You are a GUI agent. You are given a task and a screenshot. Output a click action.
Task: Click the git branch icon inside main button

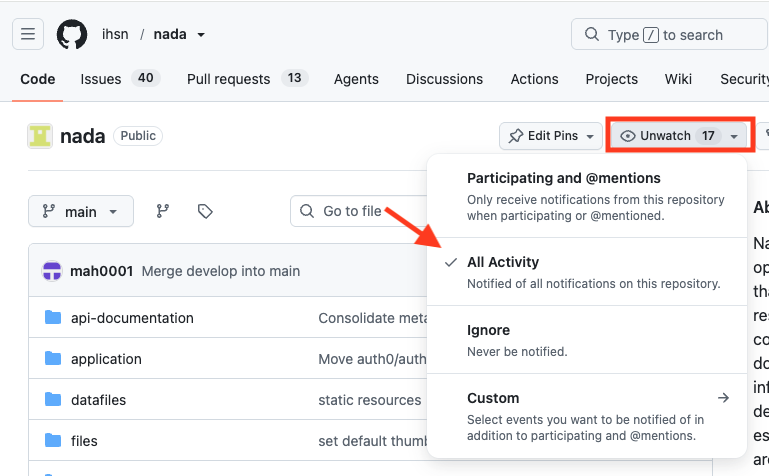click(x=48, y=211)
